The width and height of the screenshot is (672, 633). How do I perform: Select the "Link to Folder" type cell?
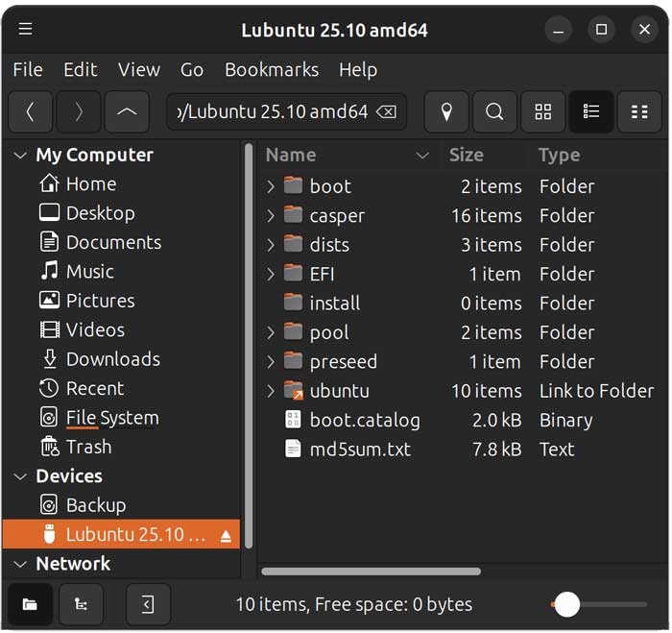click(596, 391)
